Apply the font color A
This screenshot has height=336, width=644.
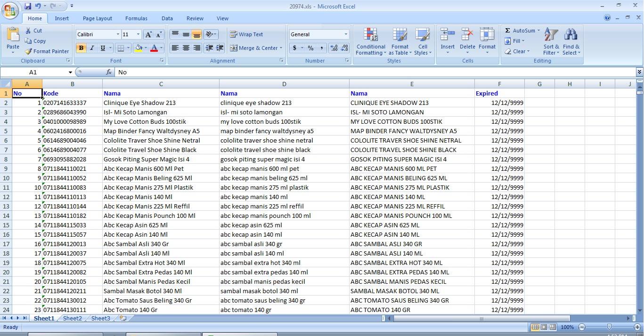154,48
